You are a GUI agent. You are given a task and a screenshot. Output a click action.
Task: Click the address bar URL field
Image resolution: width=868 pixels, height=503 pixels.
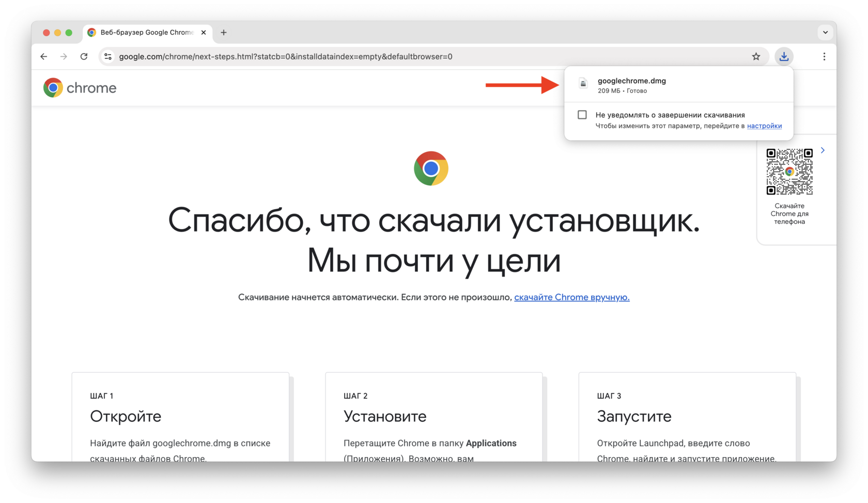pos(413,57)
